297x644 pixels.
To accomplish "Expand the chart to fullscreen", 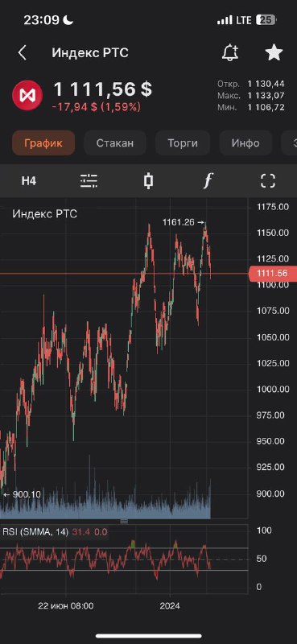I will coord(268,180).
